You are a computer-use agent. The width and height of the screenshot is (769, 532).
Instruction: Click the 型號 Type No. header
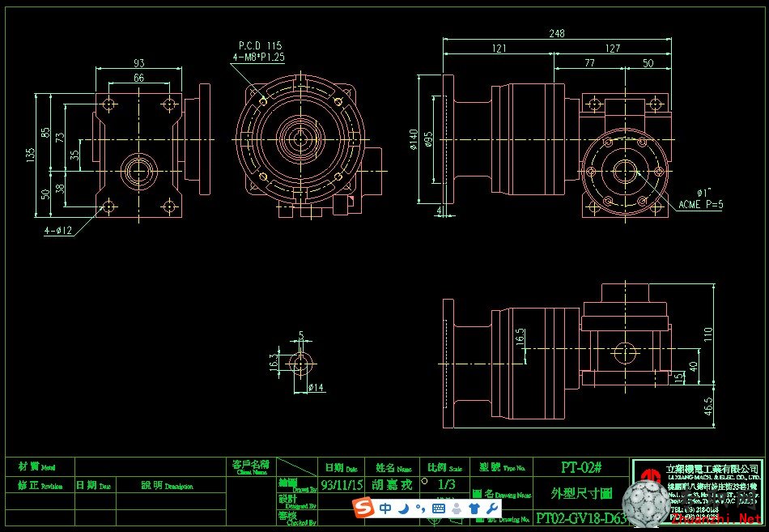pyautogui.click(x=502, y=467)
